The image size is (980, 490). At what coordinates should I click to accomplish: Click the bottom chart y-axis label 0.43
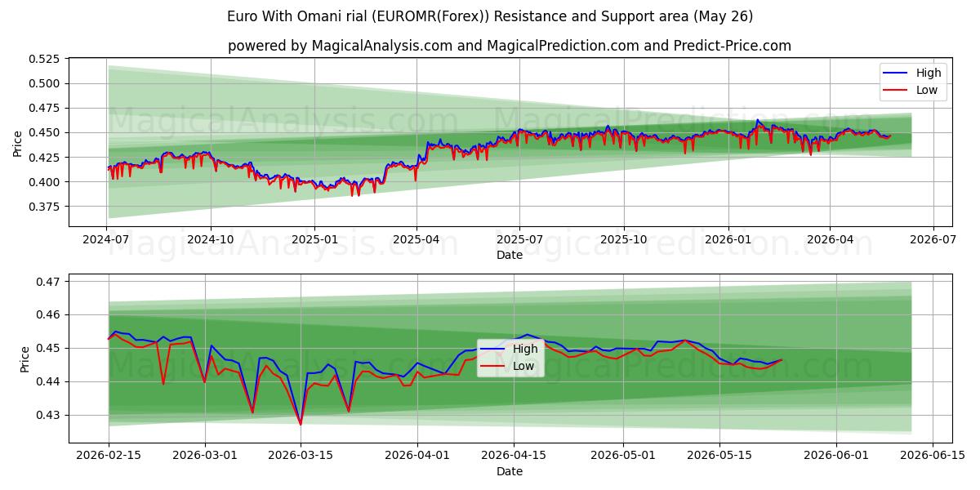[x=47, y=416]
